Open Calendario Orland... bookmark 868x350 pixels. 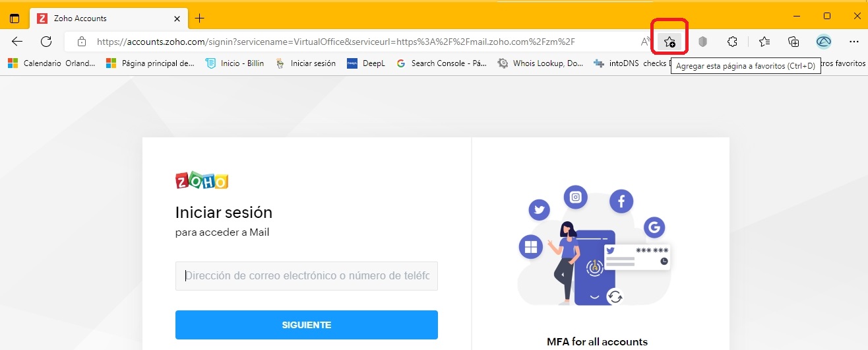(x=51, y=63)
